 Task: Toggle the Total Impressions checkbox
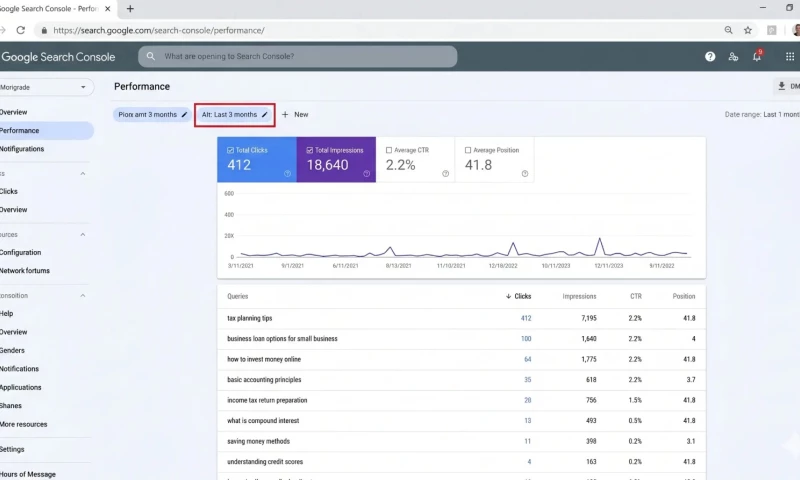309,150
